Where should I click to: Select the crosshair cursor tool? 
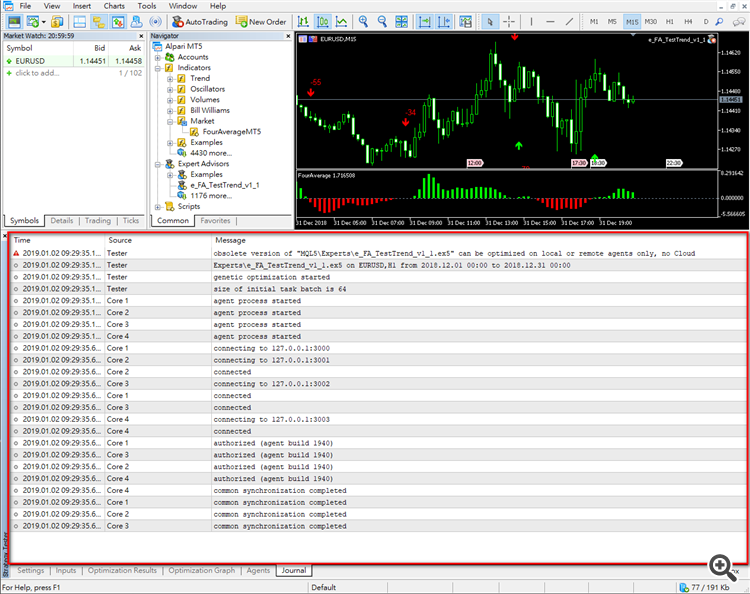coord(509,21)
